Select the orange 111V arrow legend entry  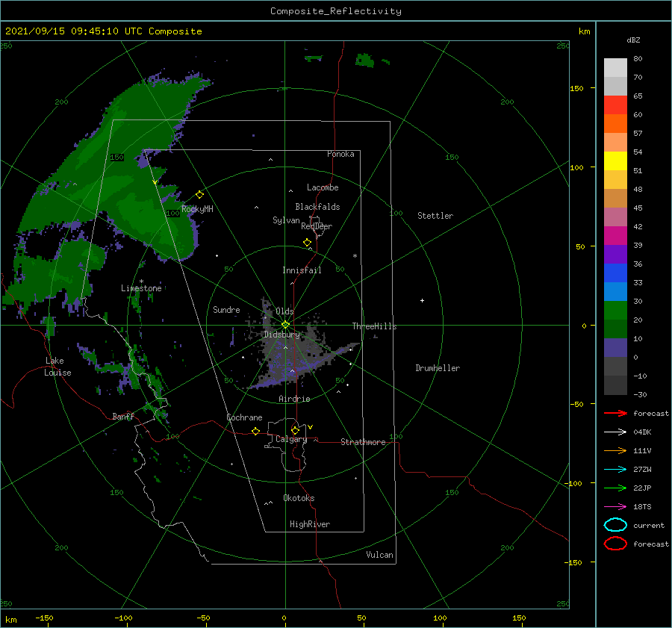click(x=615, y=450)
